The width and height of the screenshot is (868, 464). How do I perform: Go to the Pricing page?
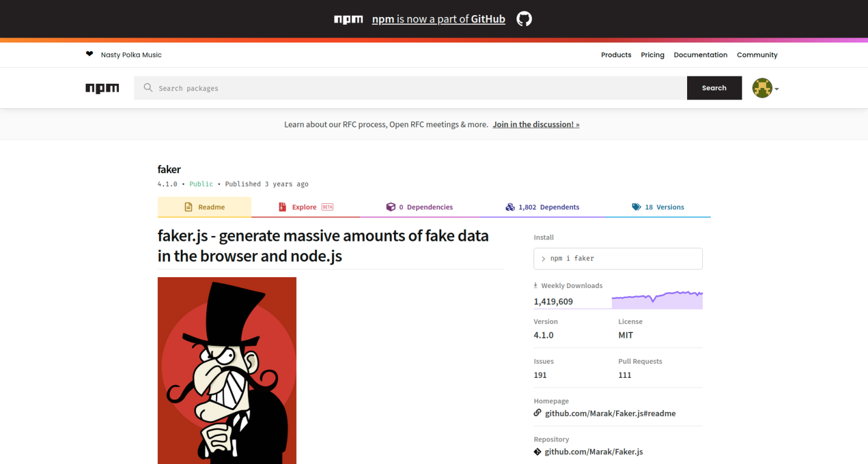(653, 55)
